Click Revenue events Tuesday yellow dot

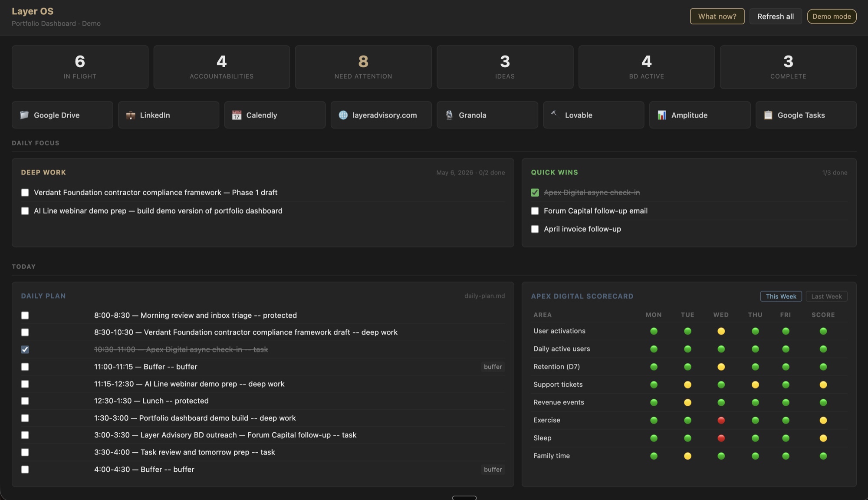[687, 402]
